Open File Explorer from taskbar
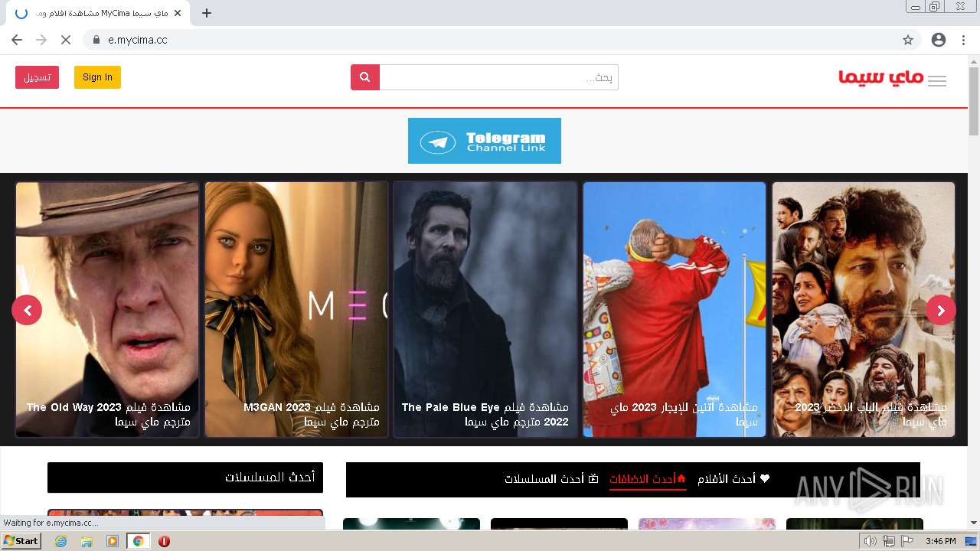Viewport: 980px width, 551px height. pos(87,541)
